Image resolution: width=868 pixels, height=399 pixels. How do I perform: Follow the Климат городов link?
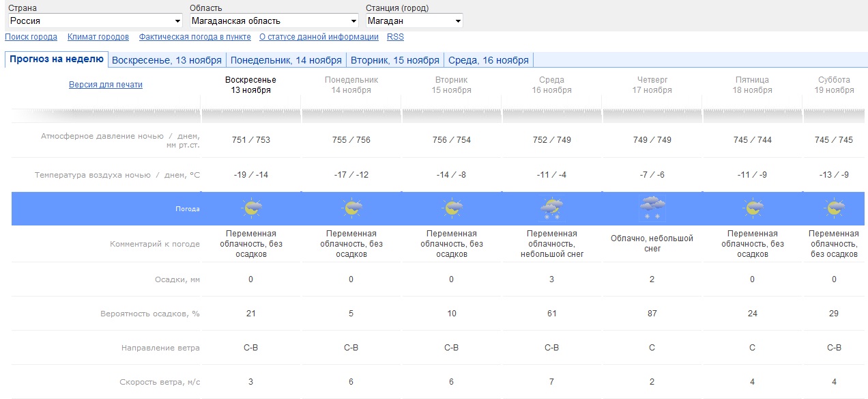[98, 37]
